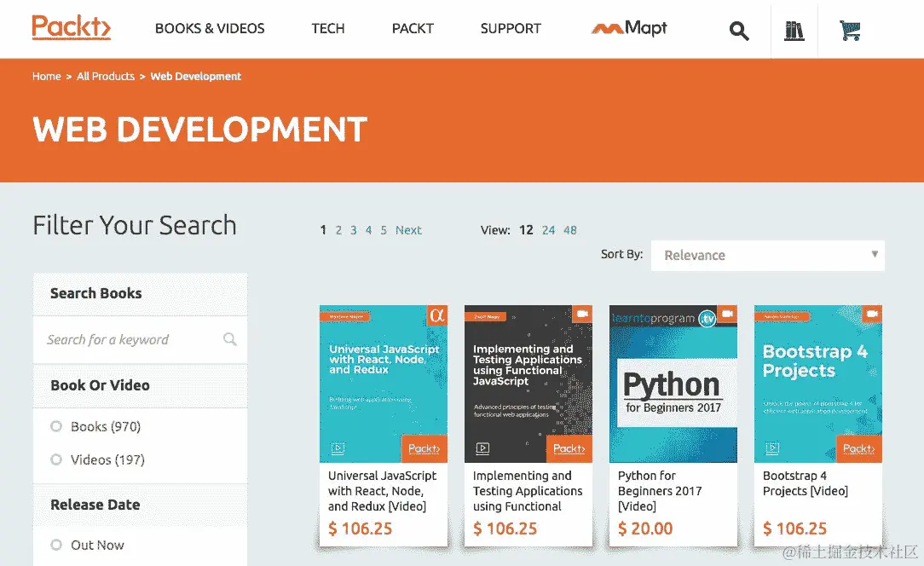This screenshot has height=566, width=924.
Task: Open the Packt menu item
Action: (413, 28)
